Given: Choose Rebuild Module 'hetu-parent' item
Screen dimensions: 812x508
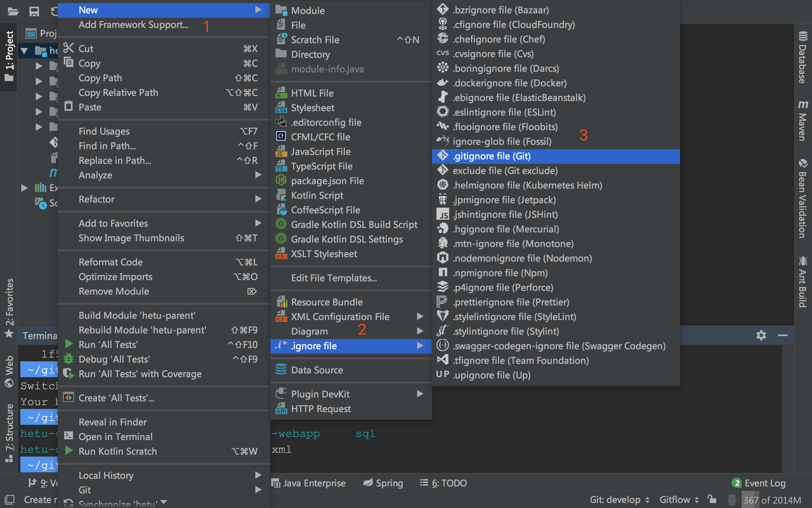Looking at the screenshot, I should [x=164, y=330].
